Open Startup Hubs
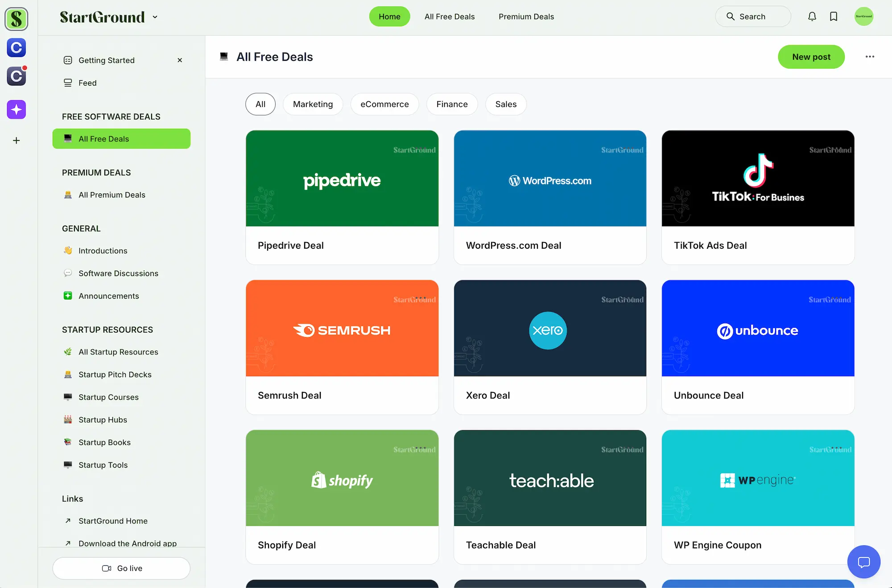892x588 pixels. [x=121, y=419]
